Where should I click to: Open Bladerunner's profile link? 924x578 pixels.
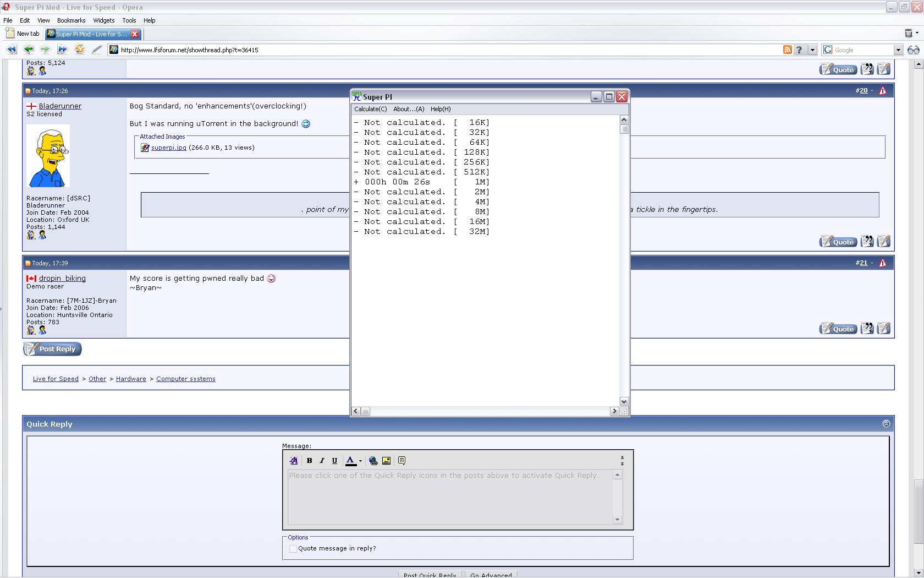pyautogui.click(x=60, y=106)
